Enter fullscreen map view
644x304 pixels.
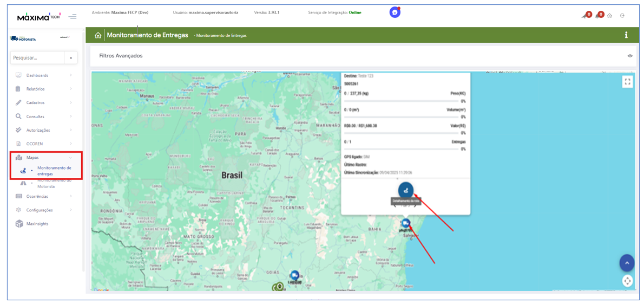pos(627,82)
